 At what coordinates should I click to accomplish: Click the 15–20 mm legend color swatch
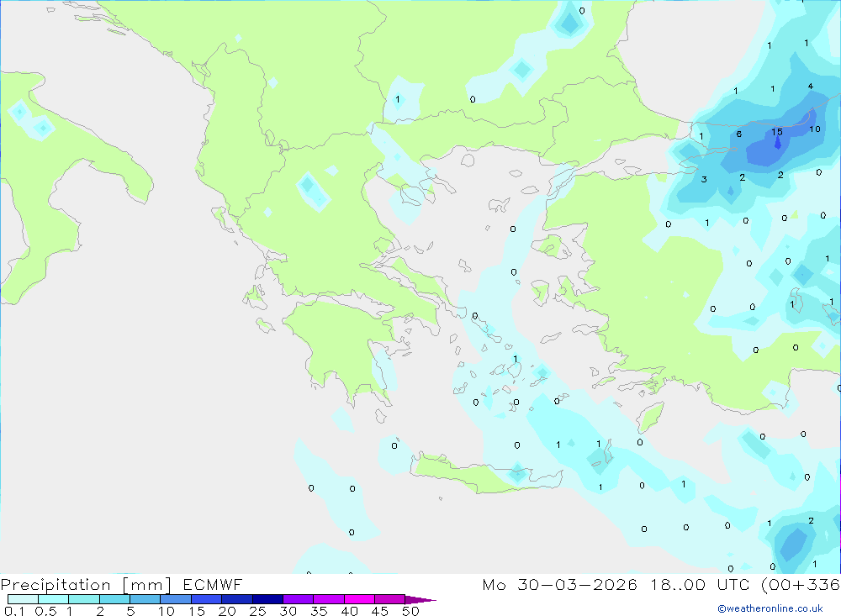click(206, 599)
